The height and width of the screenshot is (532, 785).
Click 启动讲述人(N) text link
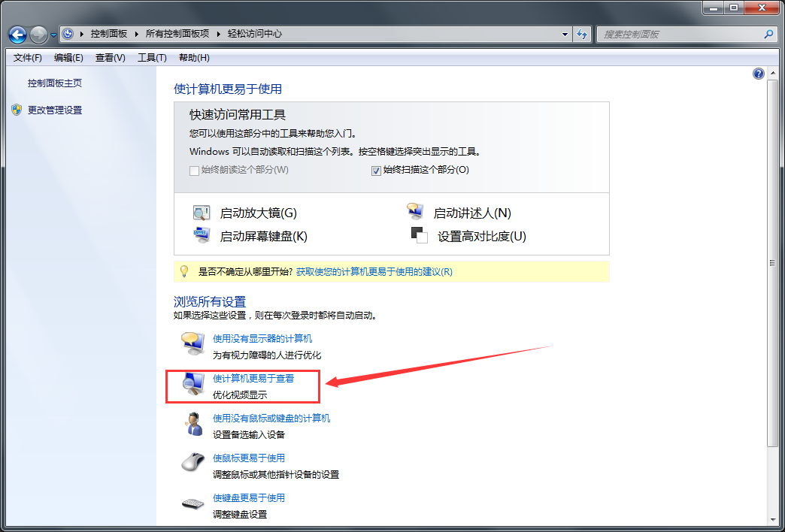(x=472, y=213)
